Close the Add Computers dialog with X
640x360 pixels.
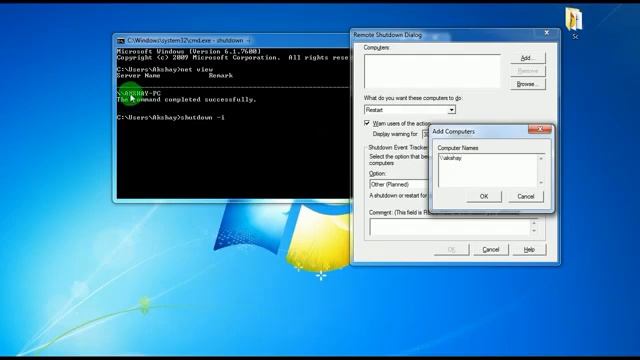pos(540,129)
